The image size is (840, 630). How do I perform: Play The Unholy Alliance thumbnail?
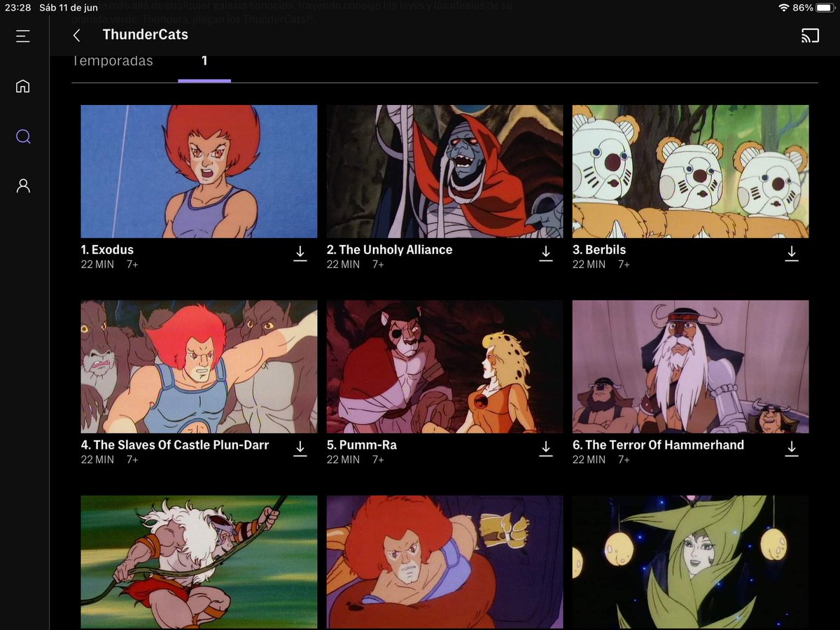444,171
